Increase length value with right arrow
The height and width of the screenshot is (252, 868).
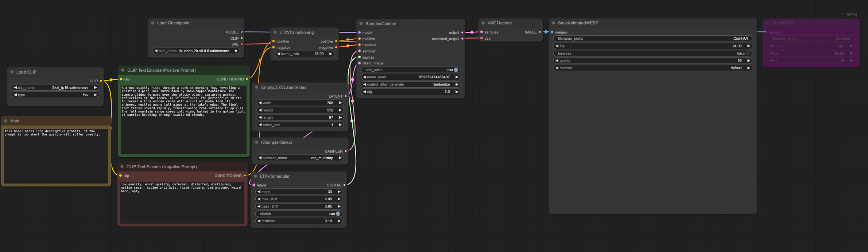(340, 118)
